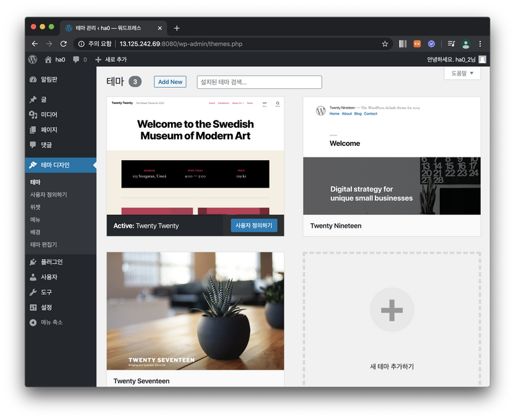Click the striped barcode extension icon
The height and width of the screenshot is (420, 515).
pyautogui.click(x=402, y=44)
